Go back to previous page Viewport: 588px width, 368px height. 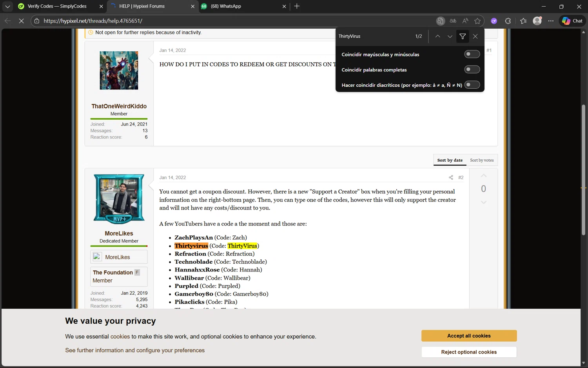[x=7, y=21]
